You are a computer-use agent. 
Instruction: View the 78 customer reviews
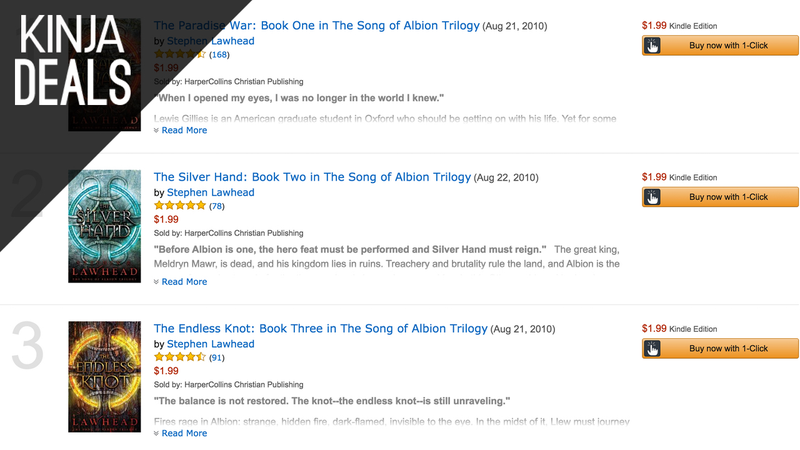click(x=217, y=206)
